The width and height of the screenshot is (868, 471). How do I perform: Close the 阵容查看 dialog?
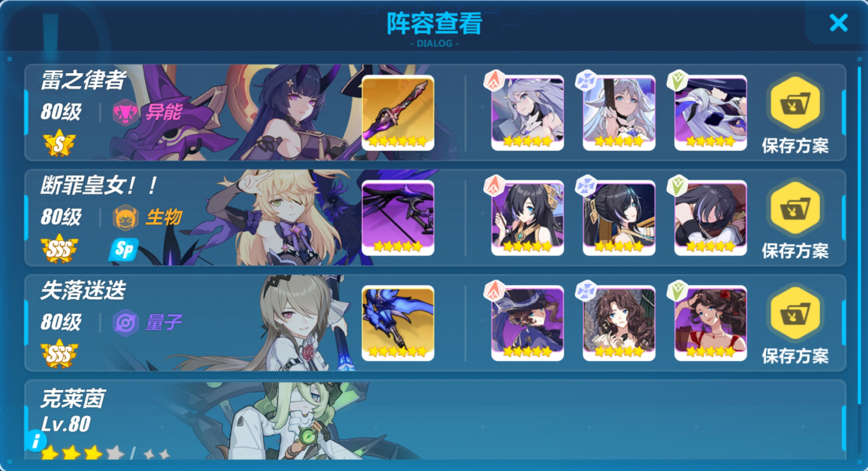coord(838,23)
